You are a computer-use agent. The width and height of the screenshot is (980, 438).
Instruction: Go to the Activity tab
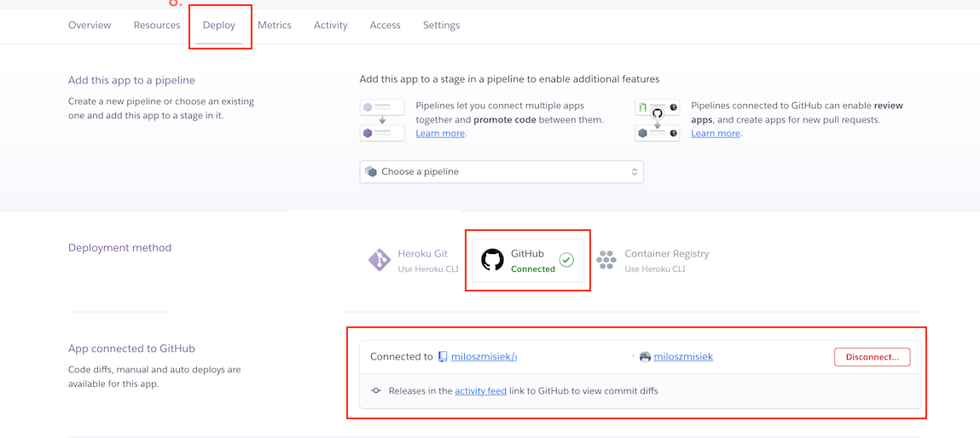pyautogui.click(x=331, y=26)
